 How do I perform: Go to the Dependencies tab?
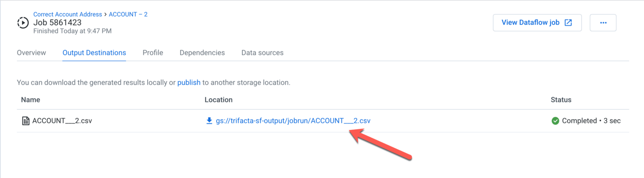[202, 53]
